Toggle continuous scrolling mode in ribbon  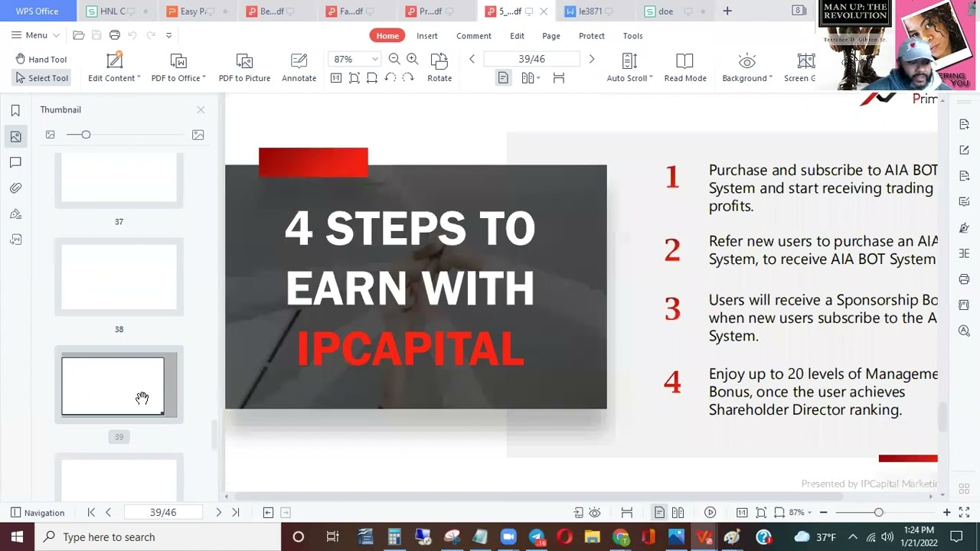559,78
